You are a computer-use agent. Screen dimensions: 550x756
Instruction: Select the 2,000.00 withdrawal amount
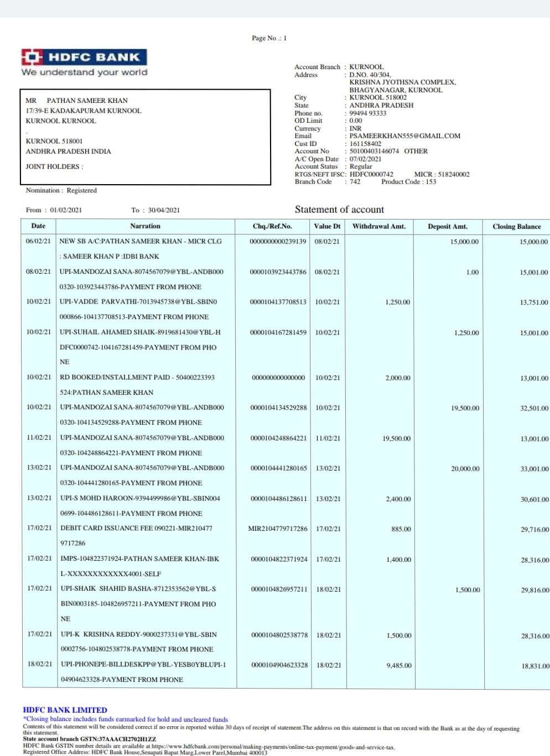coord(398,378)
